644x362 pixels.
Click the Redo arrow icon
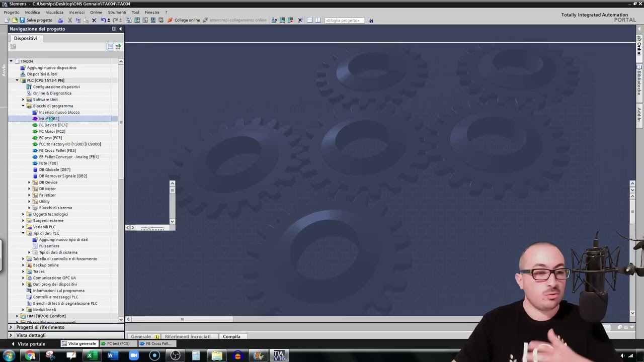coord(115,20)
